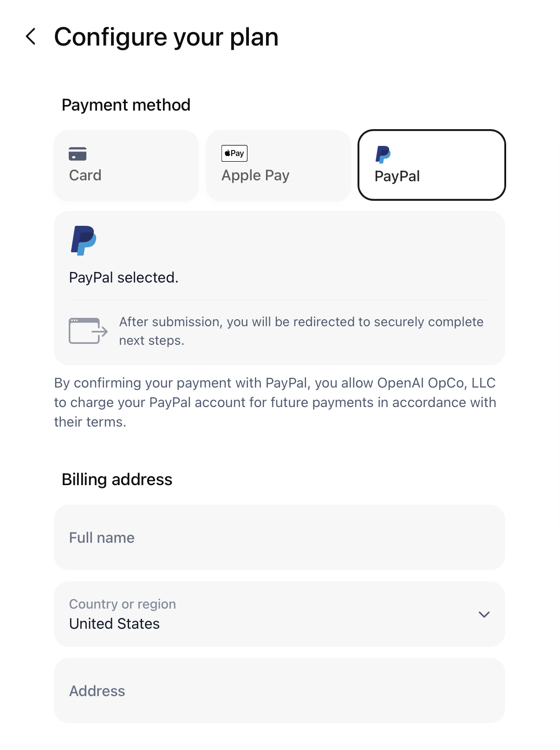Choose the Apple Pay payment option
This screenshot has width=560, height=750.
coord(278,165)
